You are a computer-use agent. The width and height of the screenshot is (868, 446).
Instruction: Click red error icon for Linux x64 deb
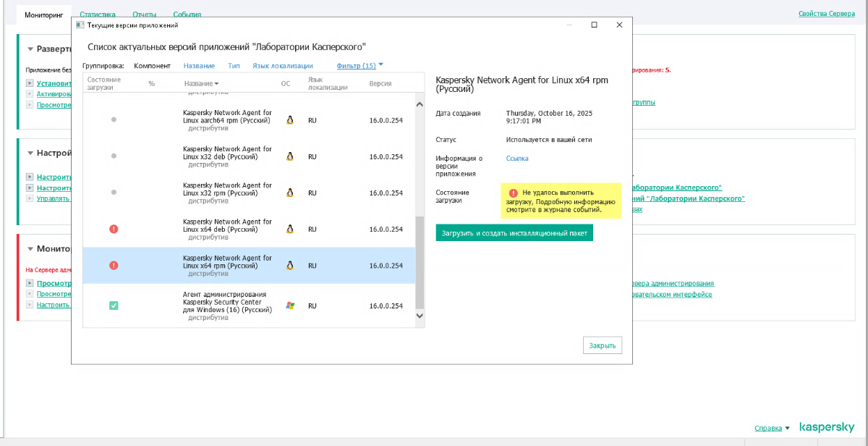(x=114, y=229)
